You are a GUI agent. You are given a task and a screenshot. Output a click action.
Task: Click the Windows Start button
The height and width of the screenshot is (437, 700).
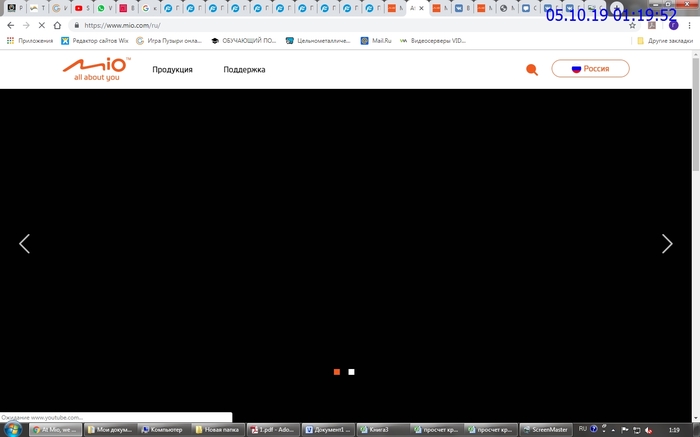pos(12,429)
